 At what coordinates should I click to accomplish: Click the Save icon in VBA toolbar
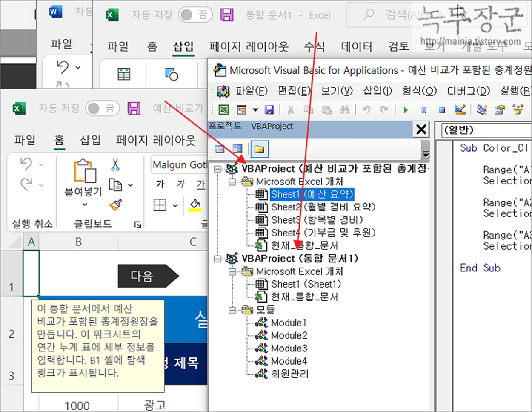[x=269, y=110]
